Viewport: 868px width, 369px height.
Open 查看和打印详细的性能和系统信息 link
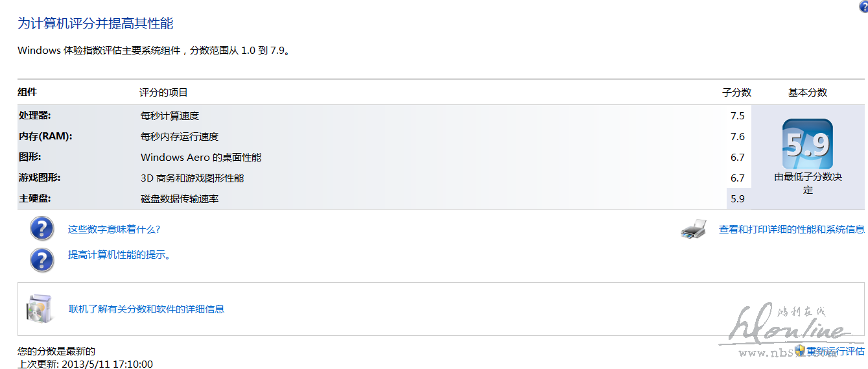[792, 230]
